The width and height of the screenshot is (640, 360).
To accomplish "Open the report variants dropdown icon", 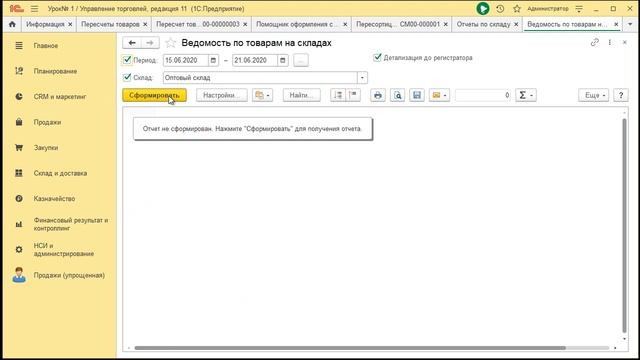I will click(x=262, y=95).
